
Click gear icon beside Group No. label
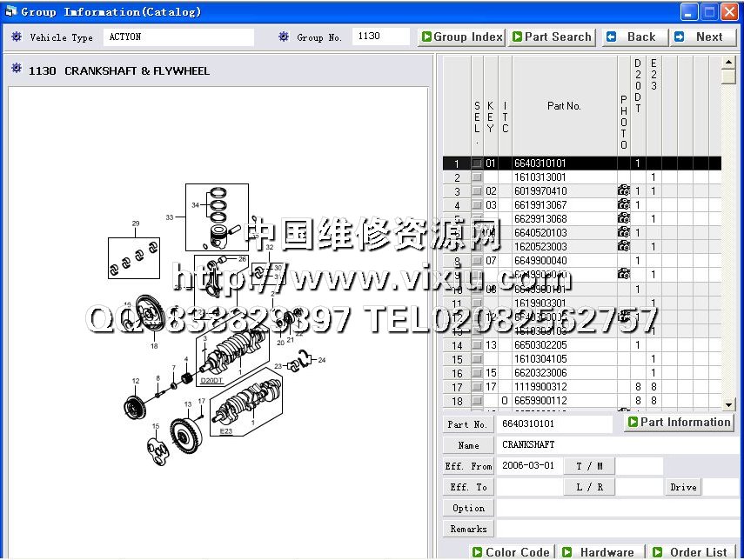(x=284, y=37)
